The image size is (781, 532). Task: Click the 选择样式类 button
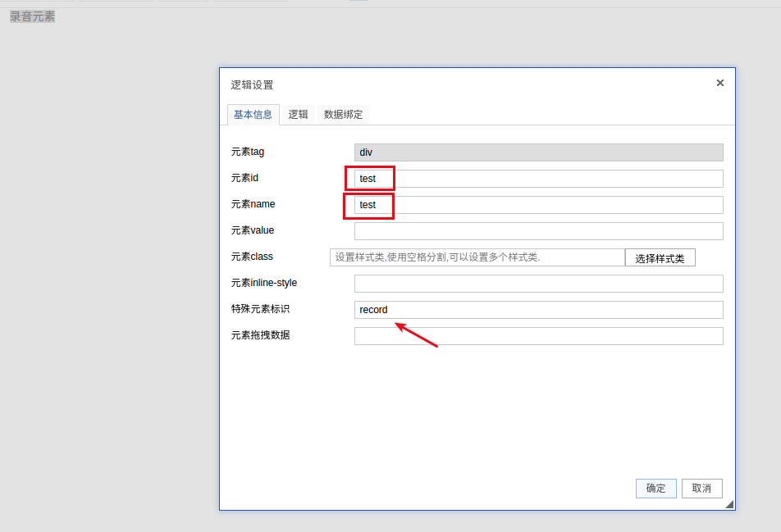pos(660,257)
